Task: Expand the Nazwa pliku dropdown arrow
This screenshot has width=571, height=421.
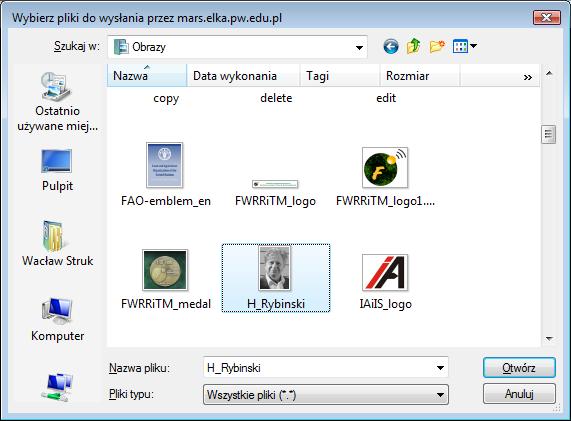Action: tap(440, 368)
